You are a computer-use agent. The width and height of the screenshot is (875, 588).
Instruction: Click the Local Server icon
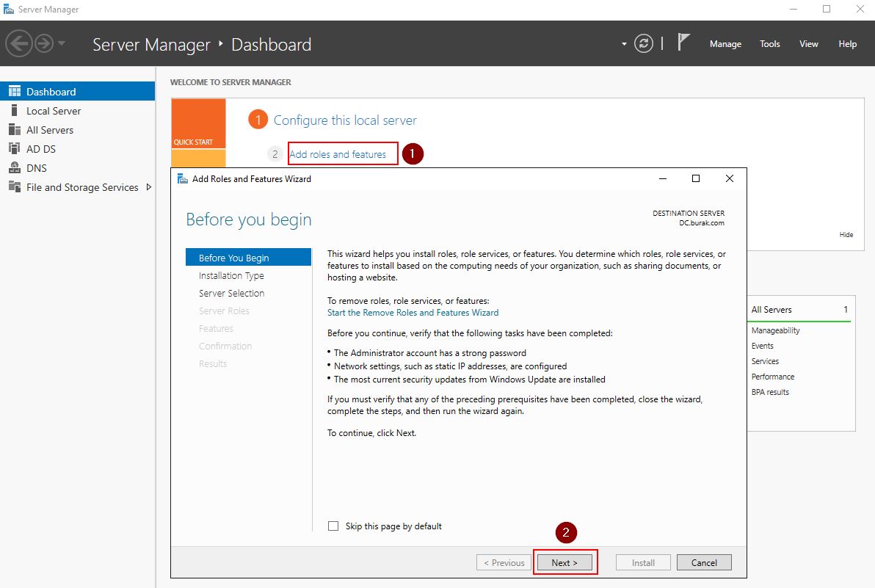click(15, 110)
